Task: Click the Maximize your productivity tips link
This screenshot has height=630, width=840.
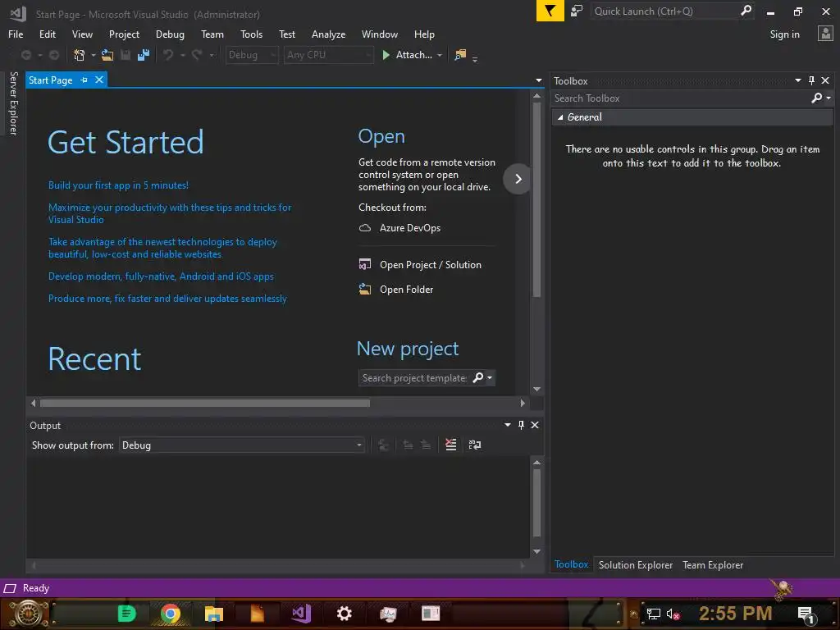Action: (170, 213)
